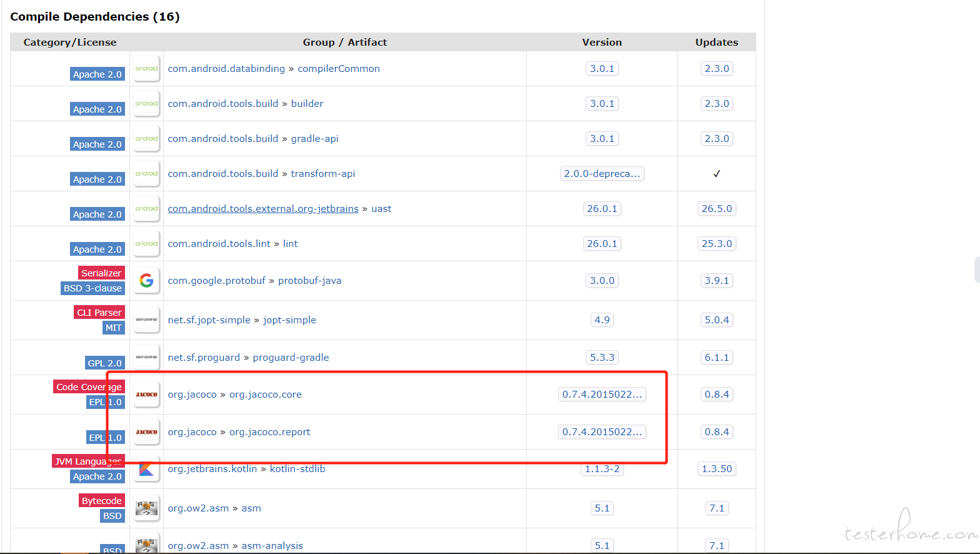Click version 5.3.3 for proguard-gradle

point(602,358)
